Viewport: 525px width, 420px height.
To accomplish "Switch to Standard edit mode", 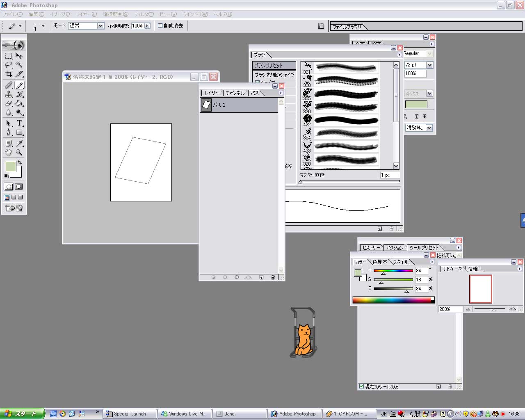I will click(9, 186).
